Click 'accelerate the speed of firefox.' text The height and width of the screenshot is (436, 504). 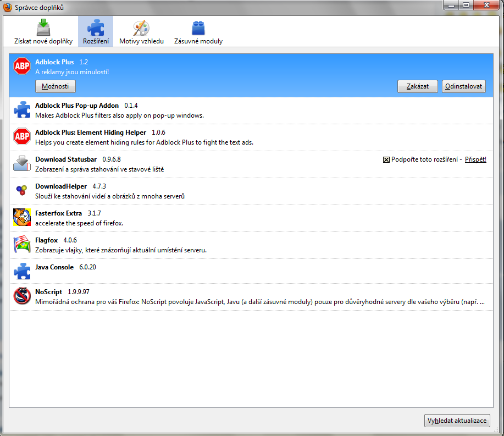click(79, 223)
